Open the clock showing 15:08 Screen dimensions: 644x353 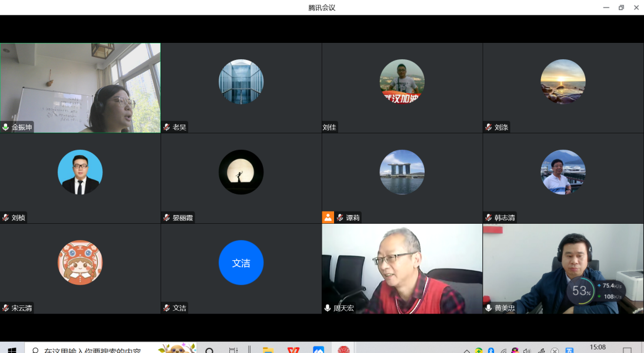click(598, 348)
